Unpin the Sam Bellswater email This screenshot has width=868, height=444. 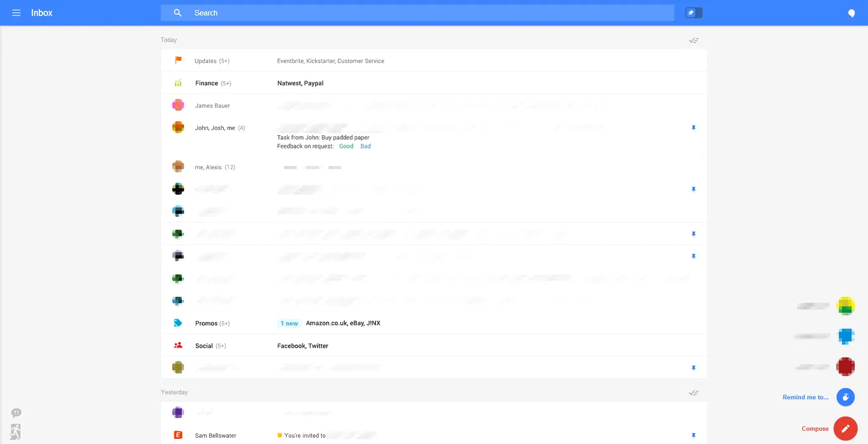tap(694, 436)
